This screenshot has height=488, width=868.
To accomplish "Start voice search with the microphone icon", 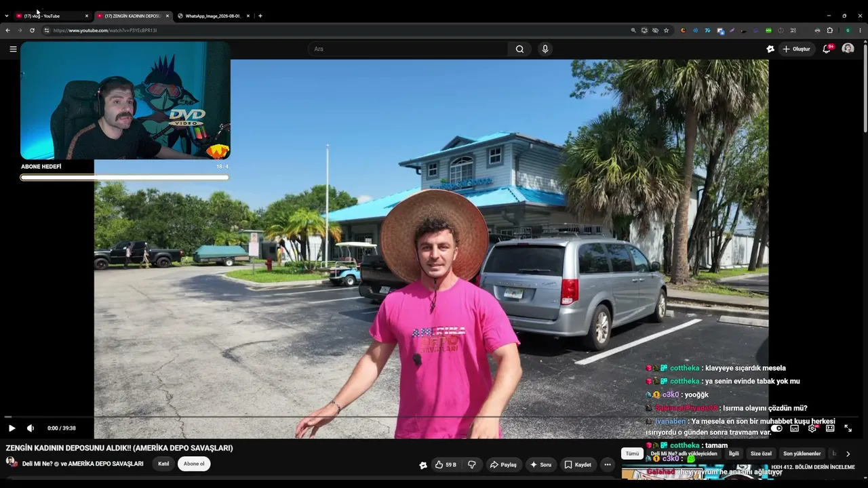I will pyautogui.click(x=545, y=49).
